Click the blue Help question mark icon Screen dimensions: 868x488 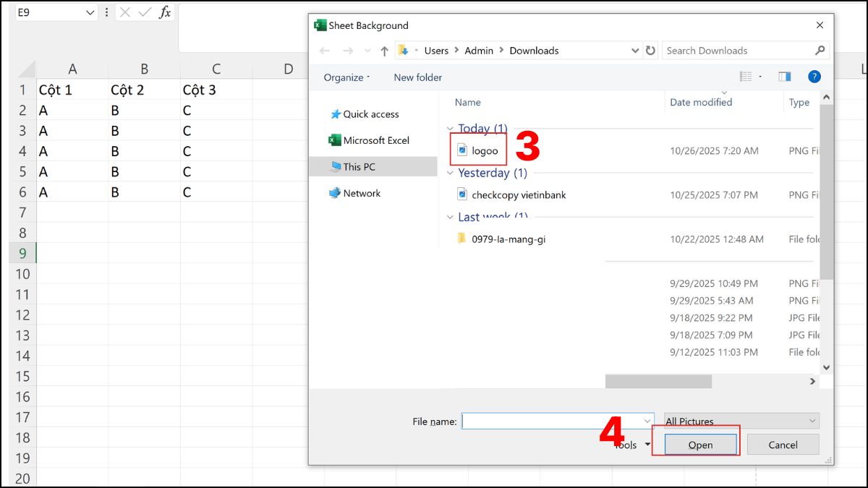tap(814, 77)
